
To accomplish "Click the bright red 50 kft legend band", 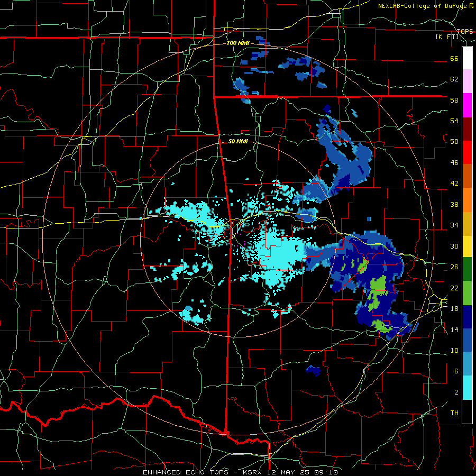I will (x=467, y=152).
